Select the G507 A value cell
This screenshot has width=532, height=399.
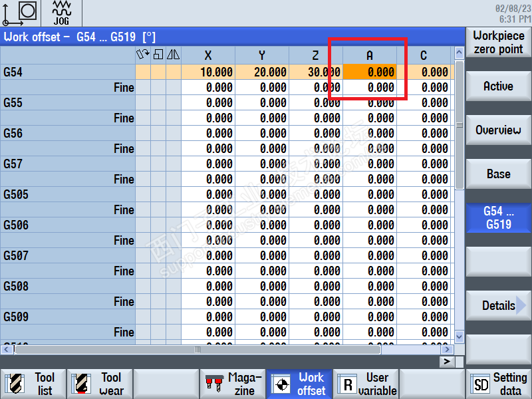point(370,255)
